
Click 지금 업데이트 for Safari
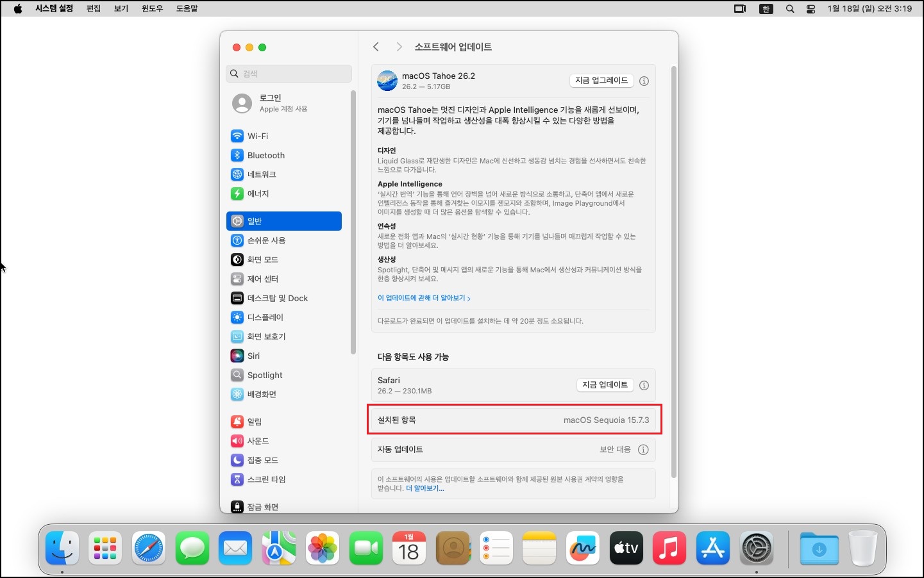tap(605, 385)
